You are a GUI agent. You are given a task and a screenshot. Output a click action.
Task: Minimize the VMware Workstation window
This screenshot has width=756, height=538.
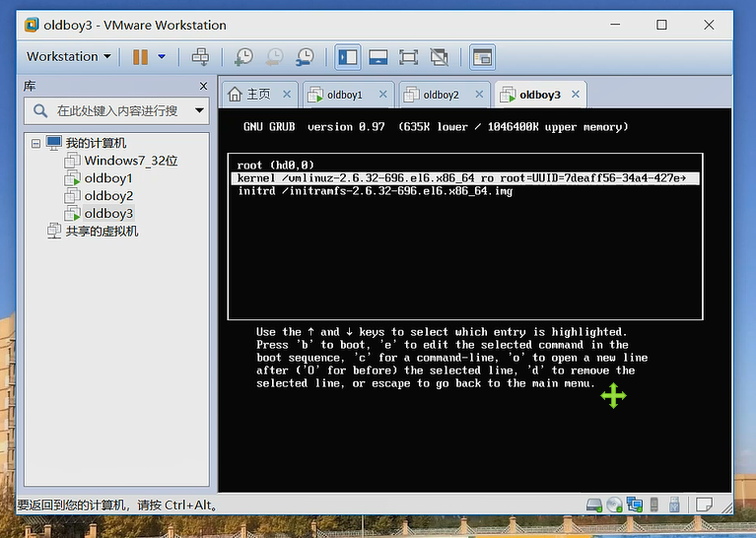615,25
